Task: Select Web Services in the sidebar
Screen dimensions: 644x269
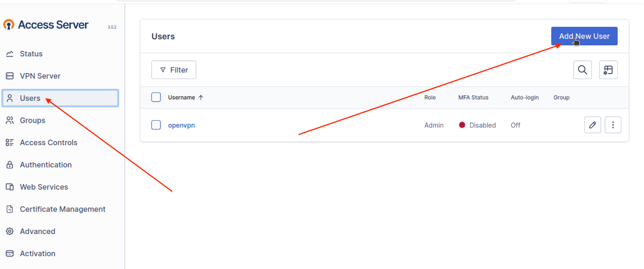Action: pyautogui.click(x=44, y=187)
